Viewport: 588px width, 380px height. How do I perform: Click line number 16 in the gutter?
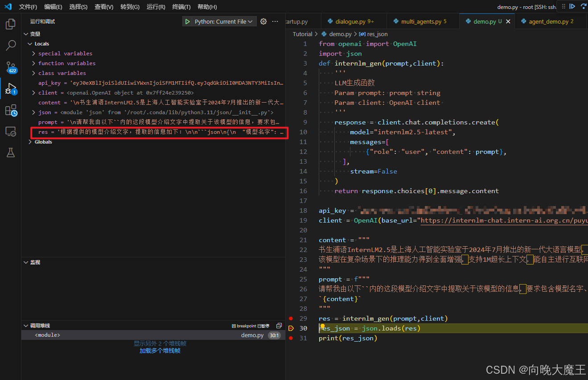(304, 191)
